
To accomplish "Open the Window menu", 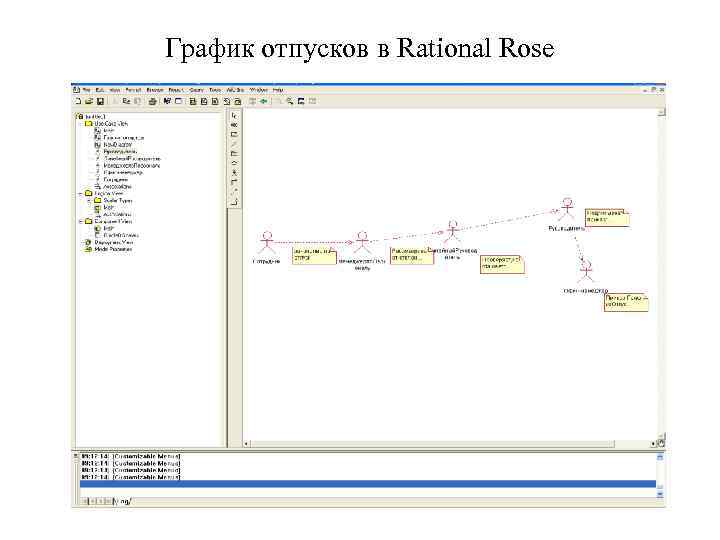I will [259, 90].
